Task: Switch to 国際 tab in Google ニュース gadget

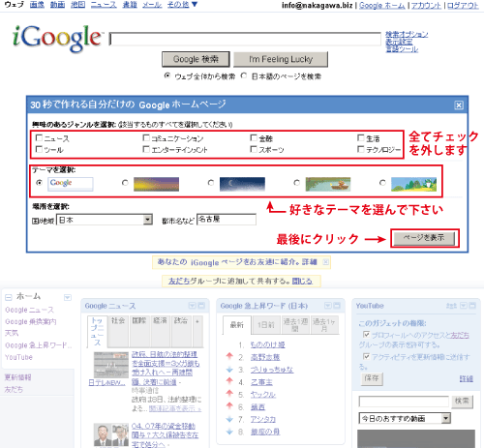Action: (139, 331)
